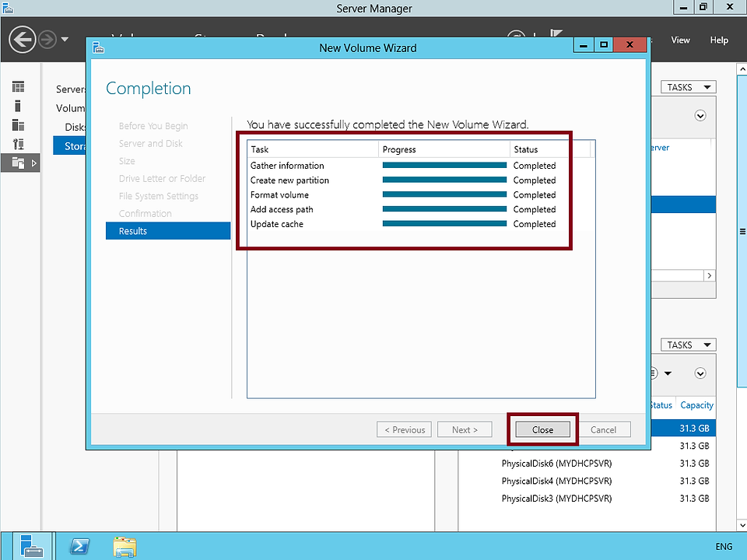747x560 pixels.
Task: Select the Results step in wizard sidebar
Action: point(168,231)
